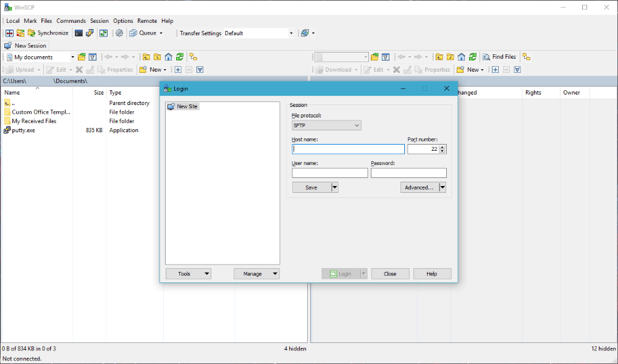The width and height of the screenshot is (618, 364).
Task: Go to remote parent directory icon
Action: pos(439,57)
